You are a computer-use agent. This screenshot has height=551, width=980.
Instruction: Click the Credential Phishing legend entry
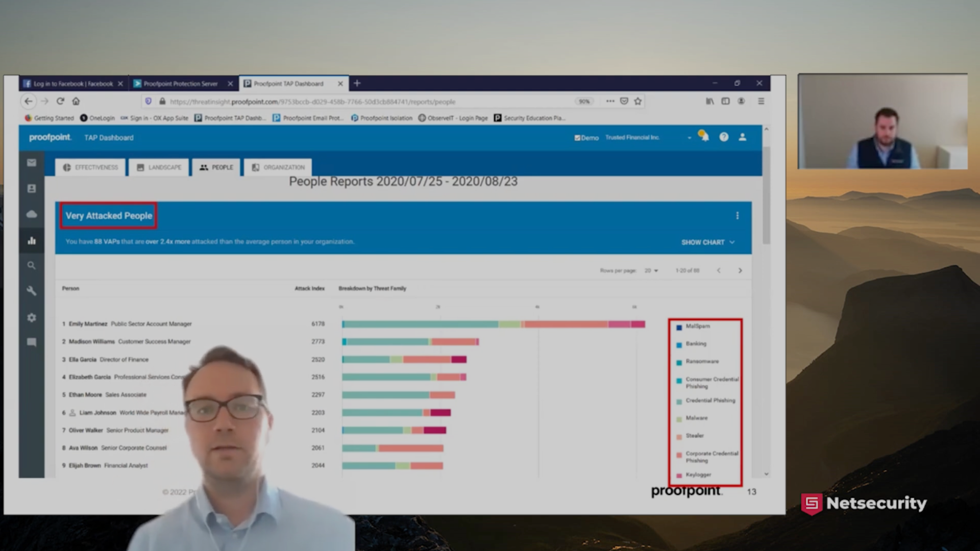(706, 401)
